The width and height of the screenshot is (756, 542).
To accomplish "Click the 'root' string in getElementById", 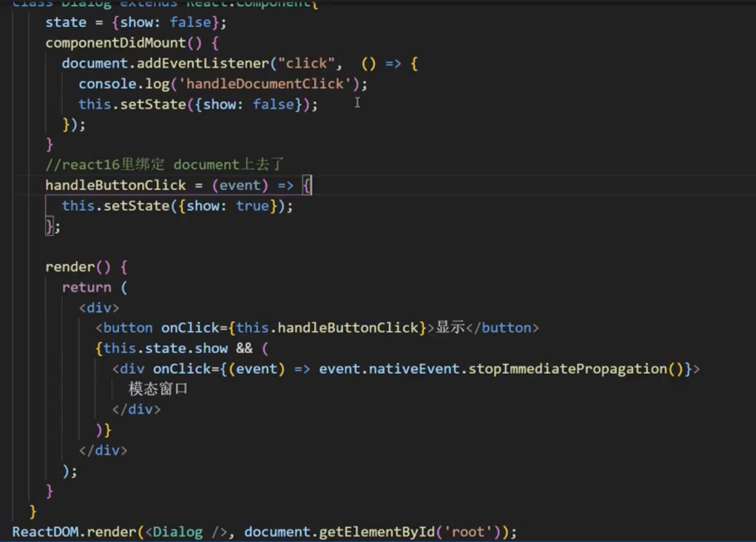I will [468, 532].
